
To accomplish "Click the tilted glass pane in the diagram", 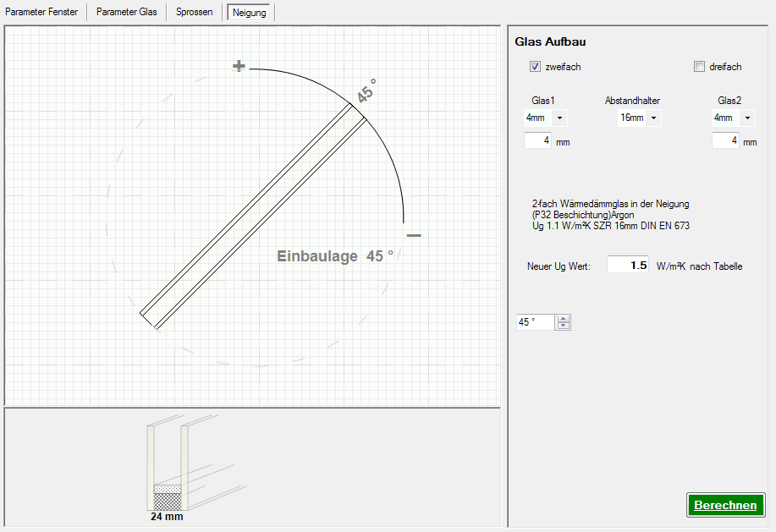I will coord(253,215).
